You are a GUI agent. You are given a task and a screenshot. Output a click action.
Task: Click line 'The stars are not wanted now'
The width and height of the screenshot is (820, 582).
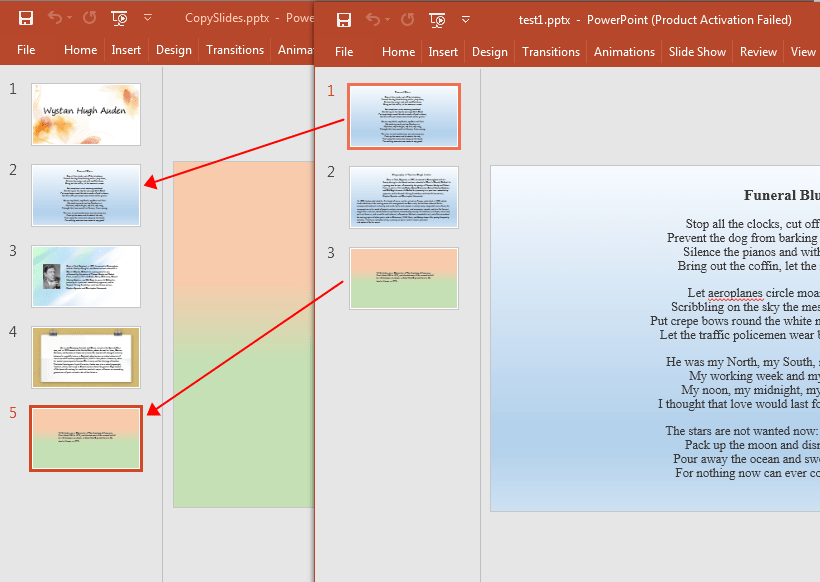[742, 431]
